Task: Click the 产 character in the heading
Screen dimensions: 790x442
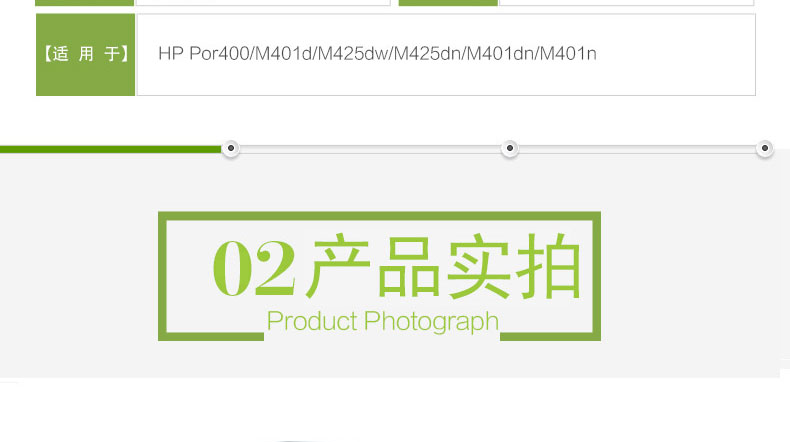Action: 338,265
